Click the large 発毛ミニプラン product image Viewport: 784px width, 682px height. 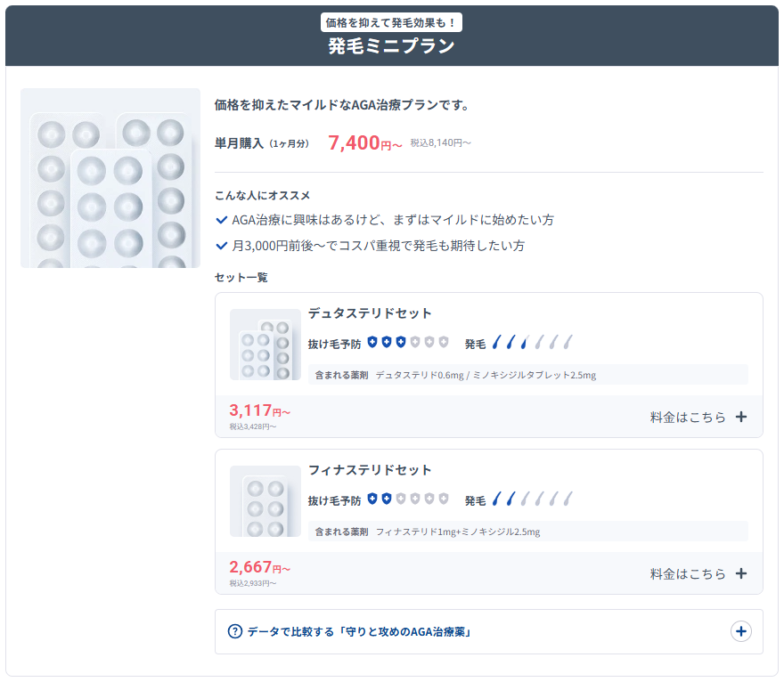pyautogui.click(x=110, y=178)
